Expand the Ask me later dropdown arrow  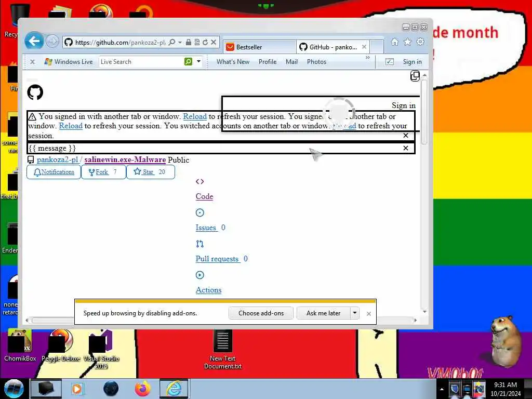(354, 313)
